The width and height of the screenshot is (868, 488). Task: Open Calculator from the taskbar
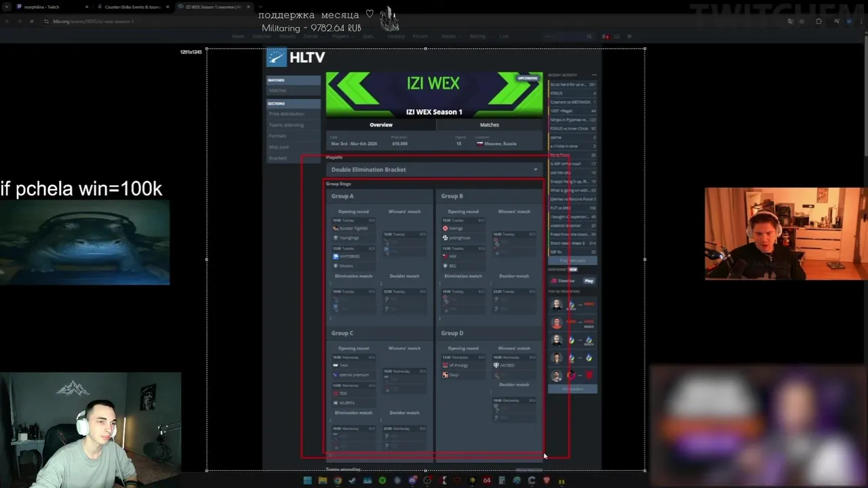click(x=502, y=481)
